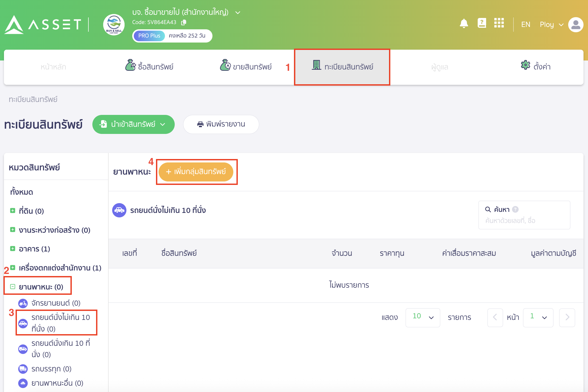The width and height of the screenshot is (588, 392).
Task: Click the search help question-mark icon
Action: tap(515, 209)
